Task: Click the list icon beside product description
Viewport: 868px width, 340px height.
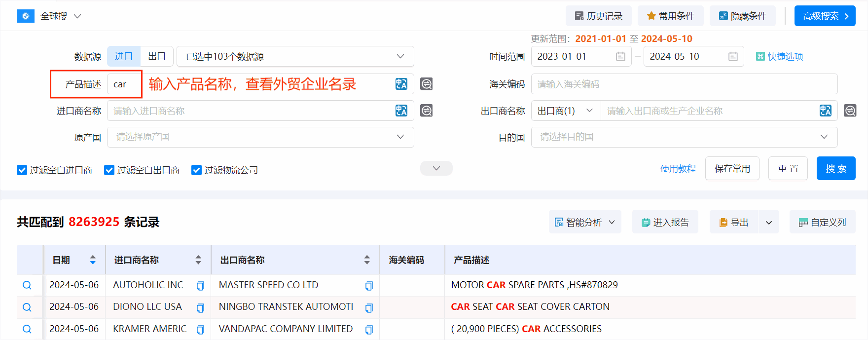Action: coord(426,84)
